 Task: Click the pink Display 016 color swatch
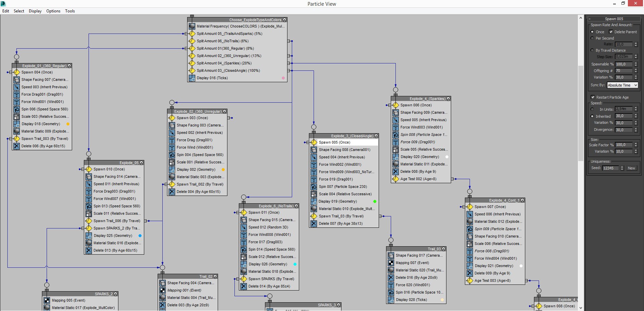tap(283, 78)
